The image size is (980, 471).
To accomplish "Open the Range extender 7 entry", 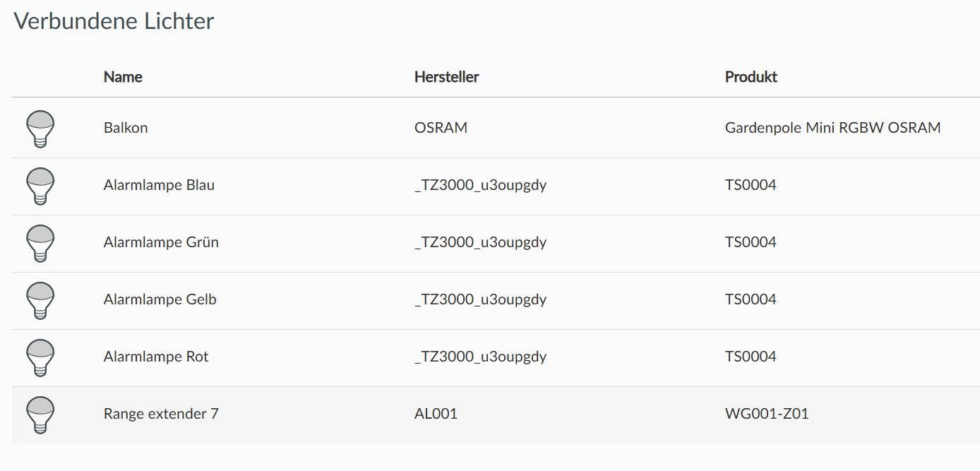I will tap(161, 414).
